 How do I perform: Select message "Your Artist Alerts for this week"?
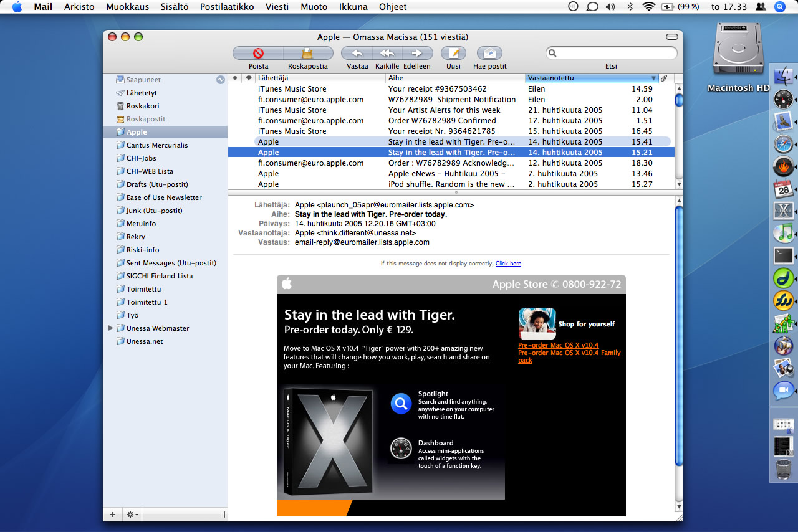(x=451, y=110)
